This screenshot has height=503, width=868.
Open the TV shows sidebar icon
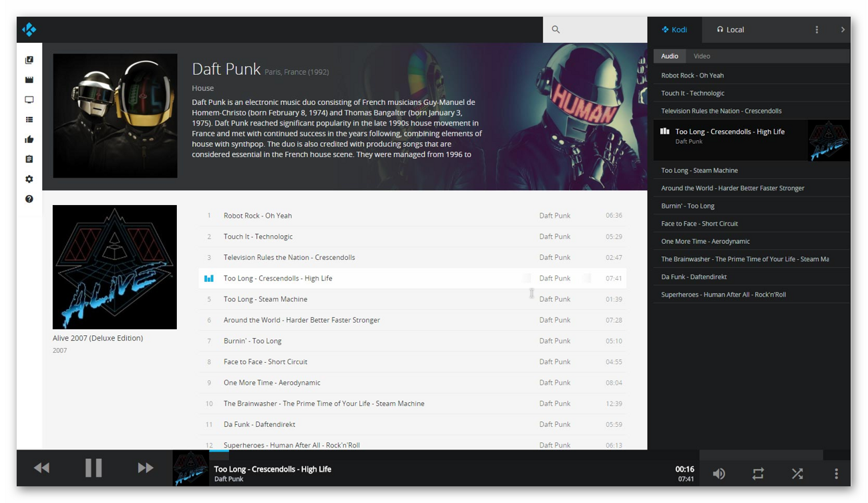pyautogui.click(x=29, y=100)
